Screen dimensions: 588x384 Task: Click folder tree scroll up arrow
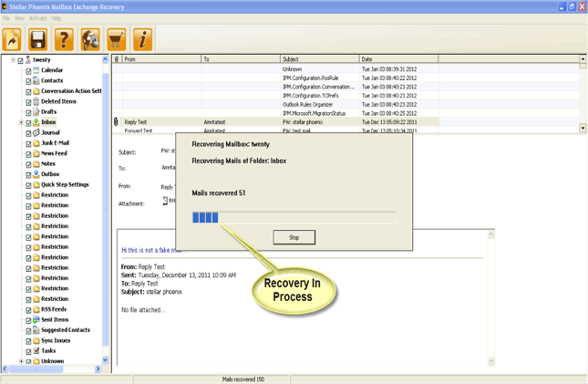point(105,59)
